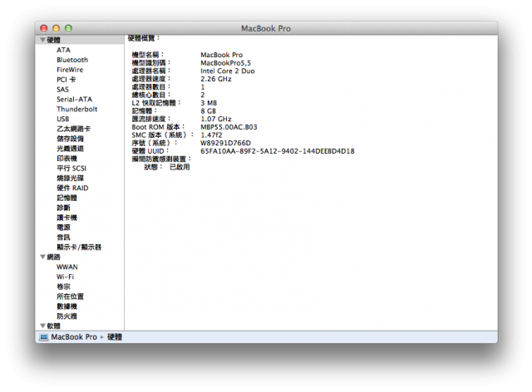
Task: Click the L2 cache value 3 MB
Action: pos(209,103)
